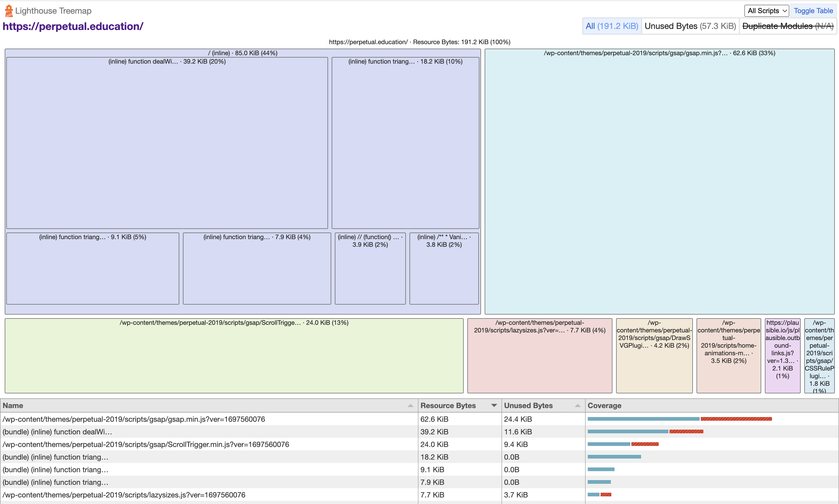The image size is (839, 504).
Task: Click the Resource Bytes sort arrow
Action: (x=494, y=405)
